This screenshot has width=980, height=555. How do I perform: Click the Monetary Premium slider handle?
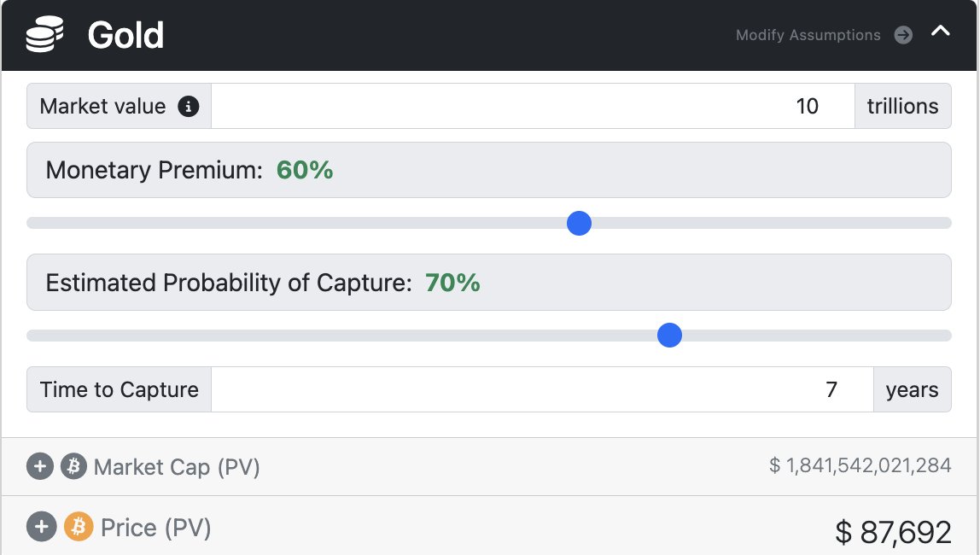point(579,224)
